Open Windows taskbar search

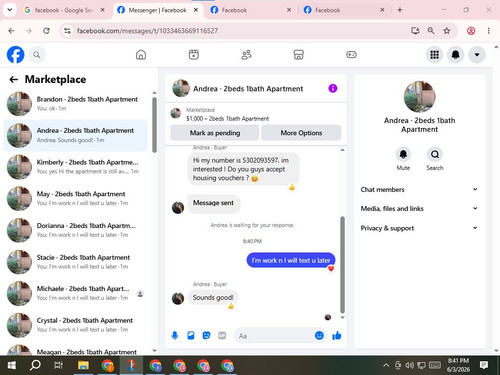[x=35, y=366]
